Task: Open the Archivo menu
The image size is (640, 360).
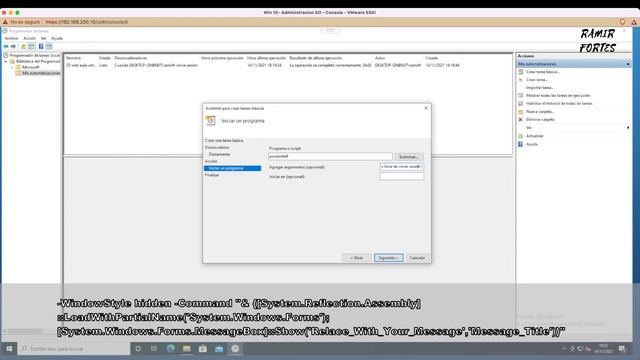Action: click(x=11, y=38)
